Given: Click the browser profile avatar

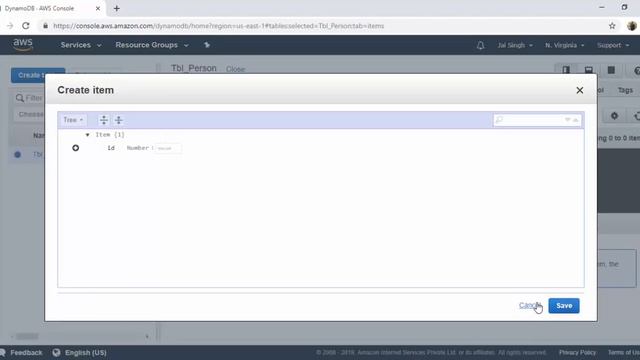Looking at the screenshot, I should point(632,26).
